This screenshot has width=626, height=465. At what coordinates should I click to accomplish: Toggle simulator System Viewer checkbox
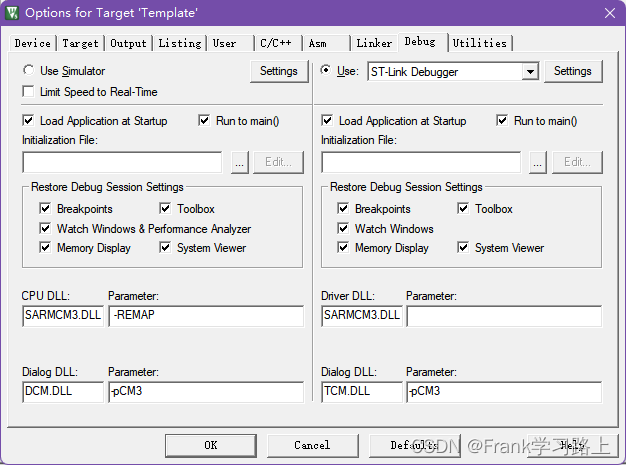tap(165, 247)
